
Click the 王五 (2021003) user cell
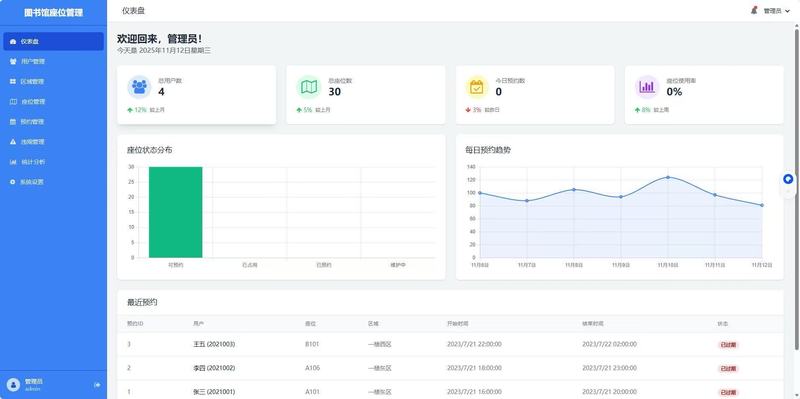(214, 344)
